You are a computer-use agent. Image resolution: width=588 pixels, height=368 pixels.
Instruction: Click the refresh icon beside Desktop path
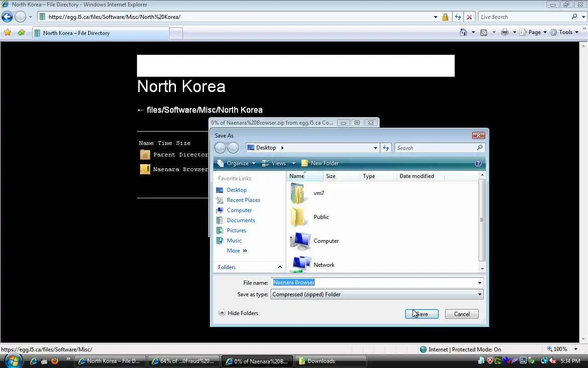point(386,148)
